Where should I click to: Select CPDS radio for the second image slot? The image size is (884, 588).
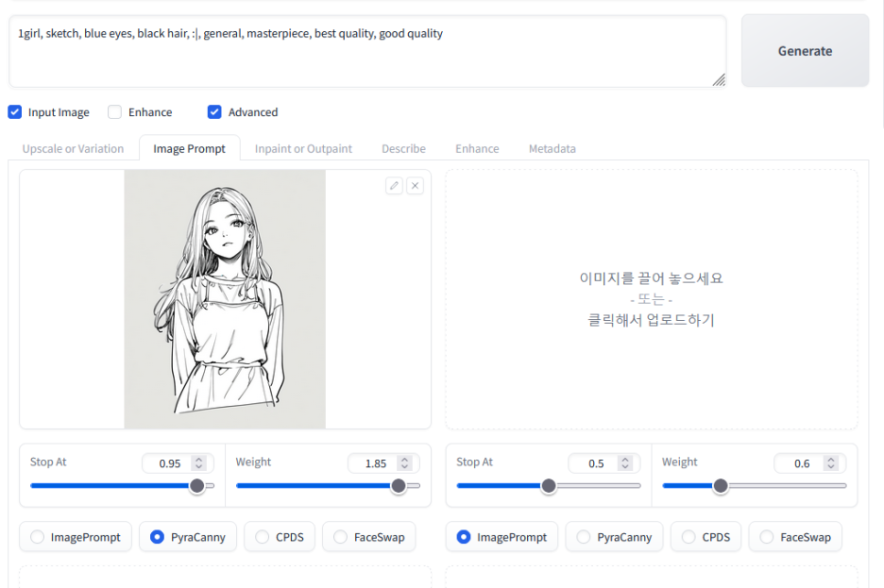(x=688, y=537)
